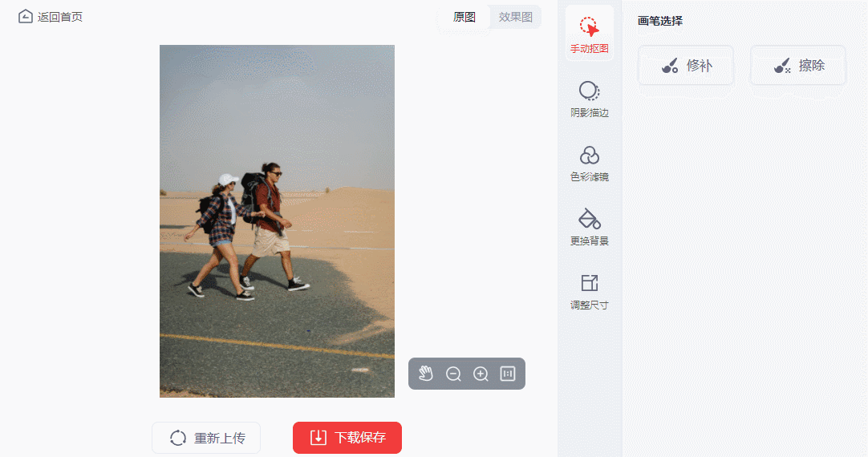Click the circular refresh icon in 重新上传

pyautogui.click(x=178, y=438)
